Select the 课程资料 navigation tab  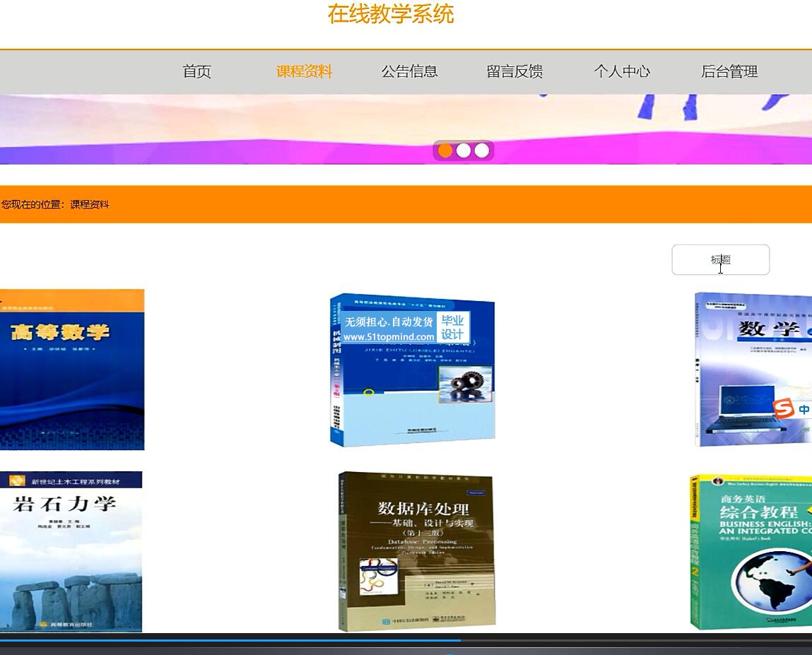[x=304, y=71]
